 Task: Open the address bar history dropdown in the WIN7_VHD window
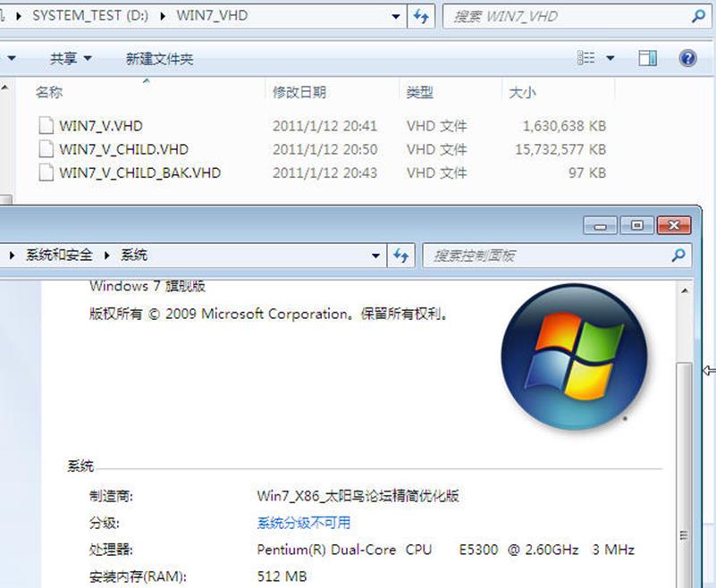pos(395,16)
